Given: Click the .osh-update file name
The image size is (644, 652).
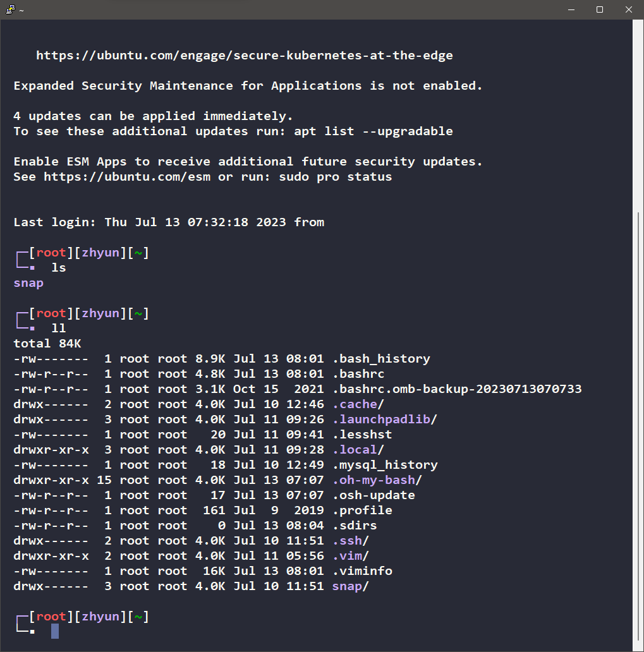Looking at the screenshot, I should click(x=374, y=495).
